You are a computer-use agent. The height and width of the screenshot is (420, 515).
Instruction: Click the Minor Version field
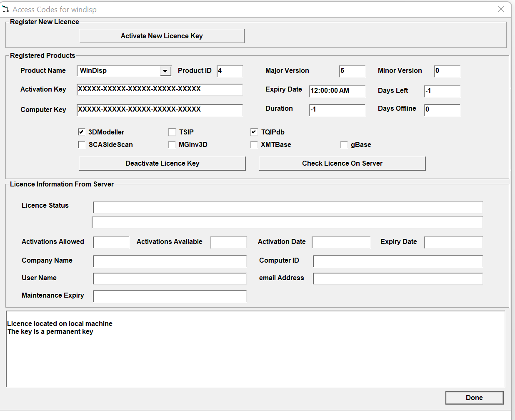[447, 71]
